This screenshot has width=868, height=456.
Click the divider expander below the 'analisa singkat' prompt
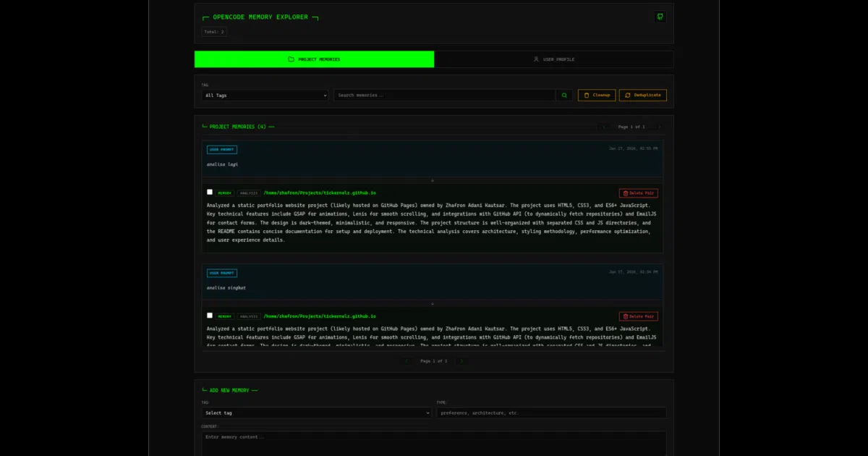[x=433, y=303]
